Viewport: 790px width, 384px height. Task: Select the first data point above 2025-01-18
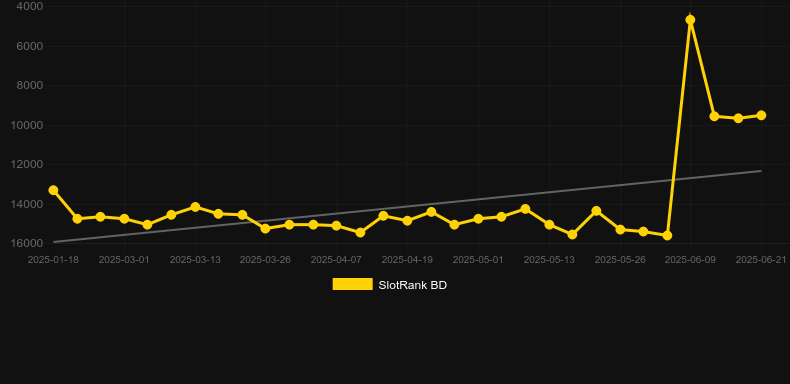[x=53, y=190]
